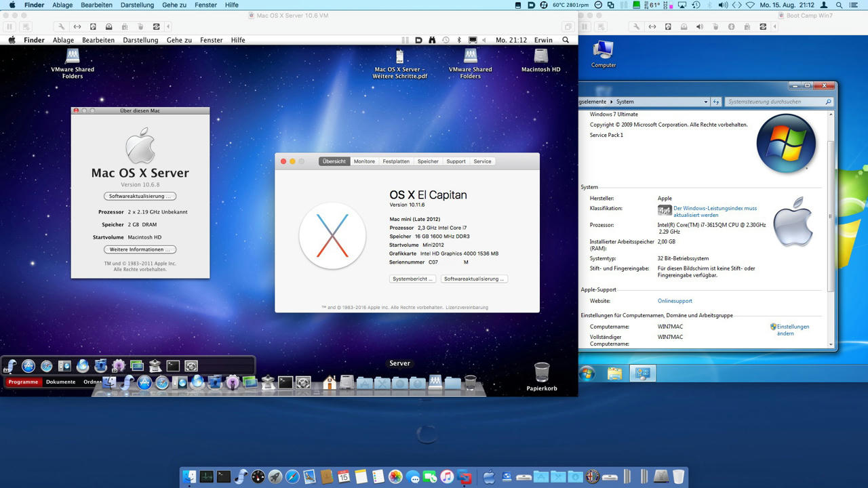Viewport: 868px width, 488px height.
Task: Open the Time Machine menu bar icon
Action: [x=696, y=5]
